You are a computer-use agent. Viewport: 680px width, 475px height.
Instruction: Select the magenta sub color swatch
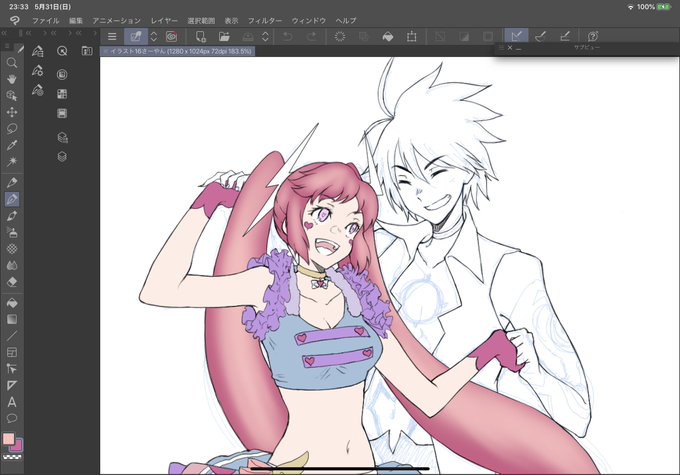[x=18, y=446]
